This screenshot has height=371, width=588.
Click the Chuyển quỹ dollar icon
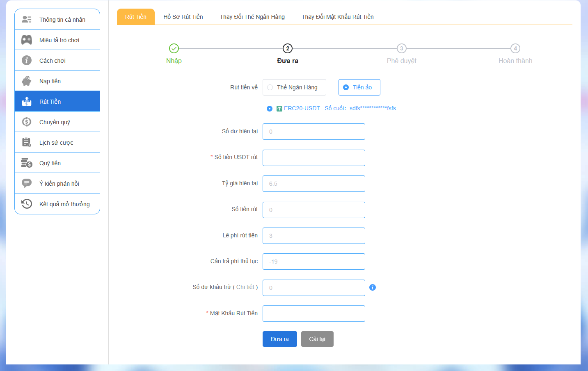pos(27,122)
